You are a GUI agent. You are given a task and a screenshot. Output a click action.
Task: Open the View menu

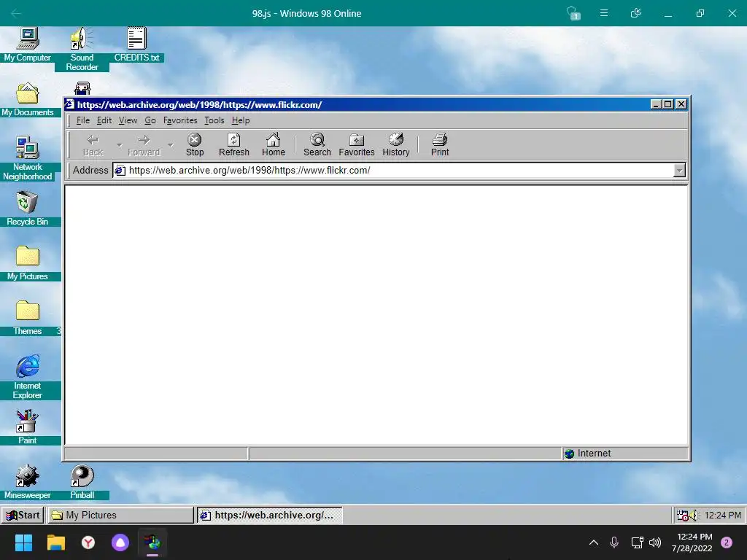click(x=128, y=120)
